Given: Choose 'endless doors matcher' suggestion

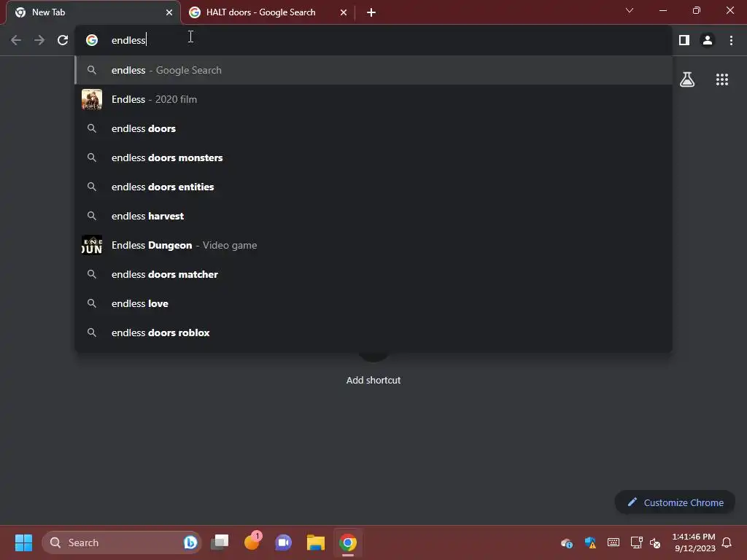Looking at the screenshot, I should [373, 274].
